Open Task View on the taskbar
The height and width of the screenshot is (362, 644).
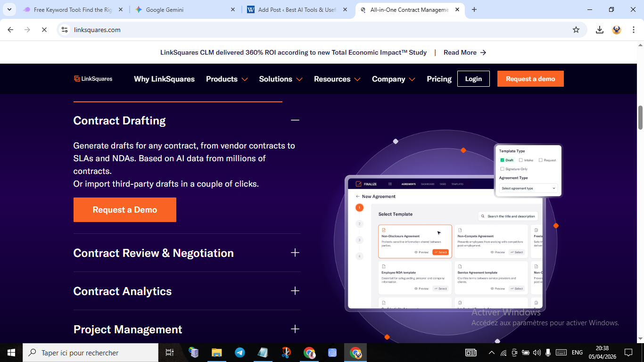point(170,353)
